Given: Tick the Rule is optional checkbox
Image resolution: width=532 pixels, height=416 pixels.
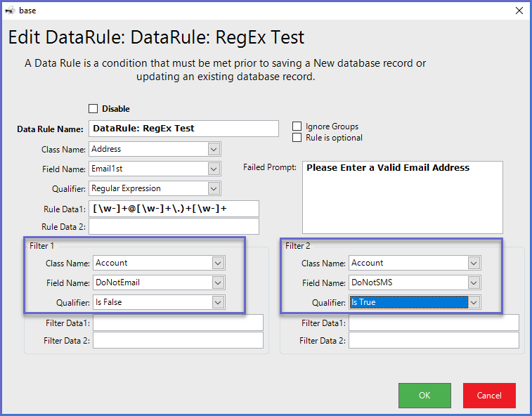Looking at the screenshot, I should point(297,138).
